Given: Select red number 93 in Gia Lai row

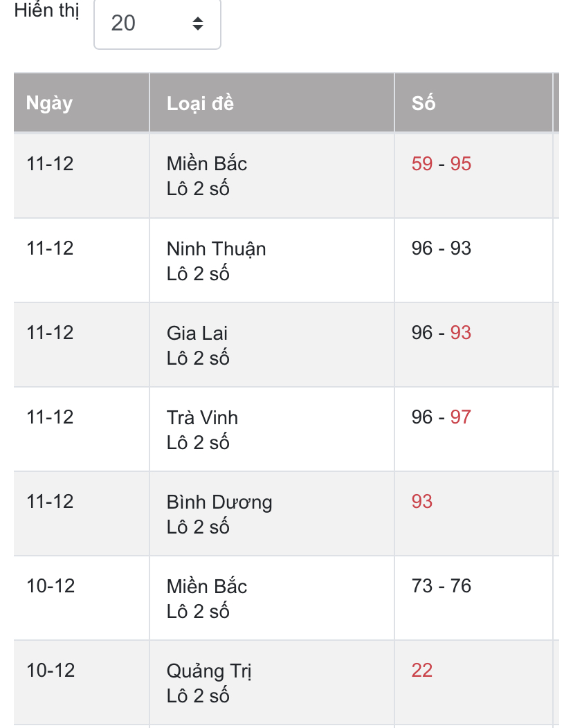Looking at the screenshot, I should 461,333.
